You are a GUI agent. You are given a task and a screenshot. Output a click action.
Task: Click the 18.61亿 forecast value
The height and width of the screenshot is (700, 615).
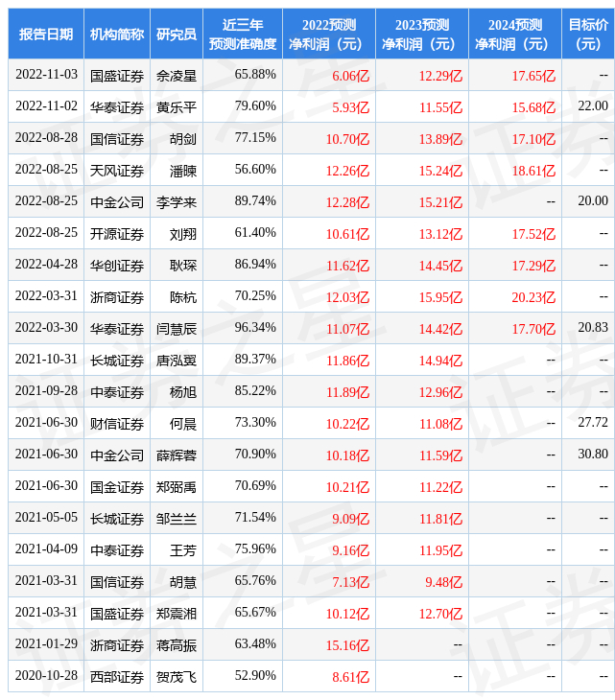pos(533,171)
